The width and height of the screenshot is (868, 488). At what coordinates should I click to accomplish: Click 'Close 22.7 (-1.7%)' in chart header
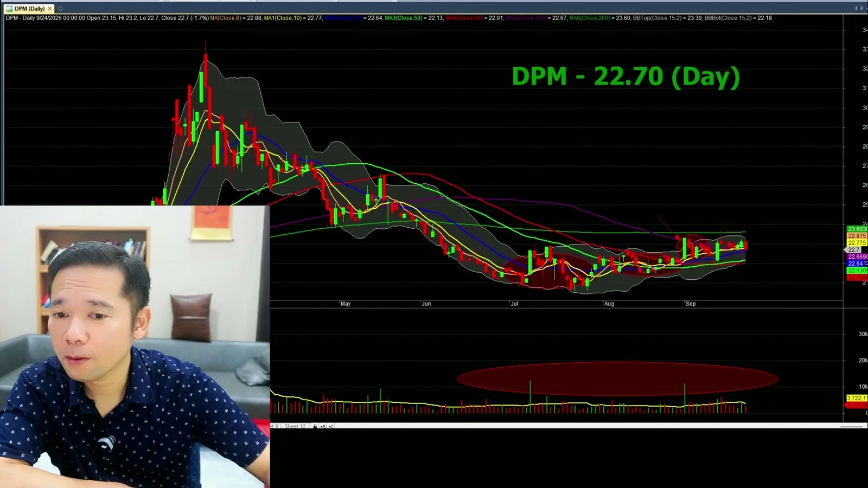185,18
